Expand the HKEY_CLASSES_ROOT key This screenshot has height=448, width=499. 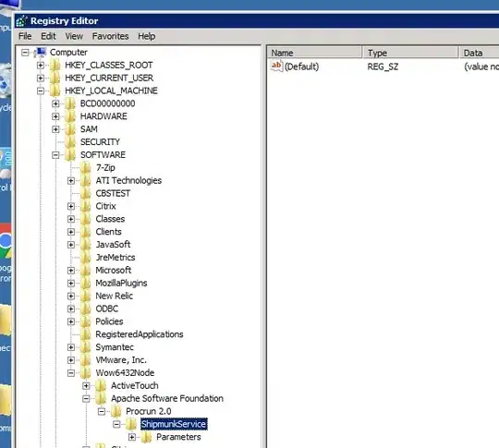tap(41, 66)
